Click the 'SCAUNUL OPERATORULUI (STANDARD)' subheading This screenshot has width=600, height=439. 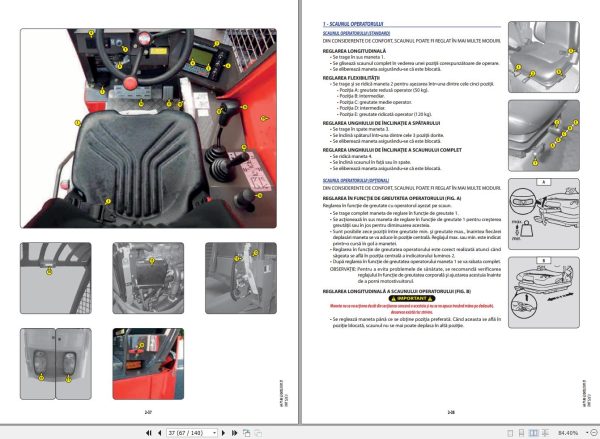pos(356,33)
